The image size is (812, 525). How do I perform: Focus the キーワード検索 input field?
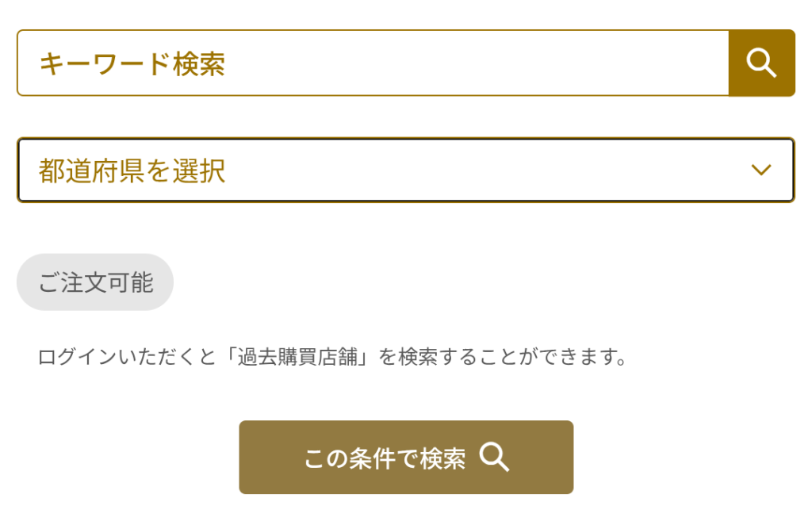click(373, 63)
